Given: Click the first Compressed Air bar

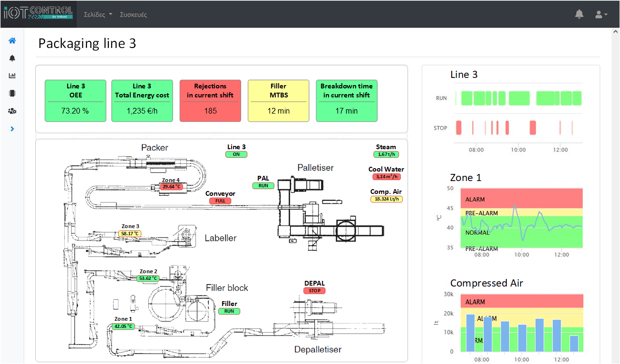Looking at the screenshot, I should (x=470, y=333).
